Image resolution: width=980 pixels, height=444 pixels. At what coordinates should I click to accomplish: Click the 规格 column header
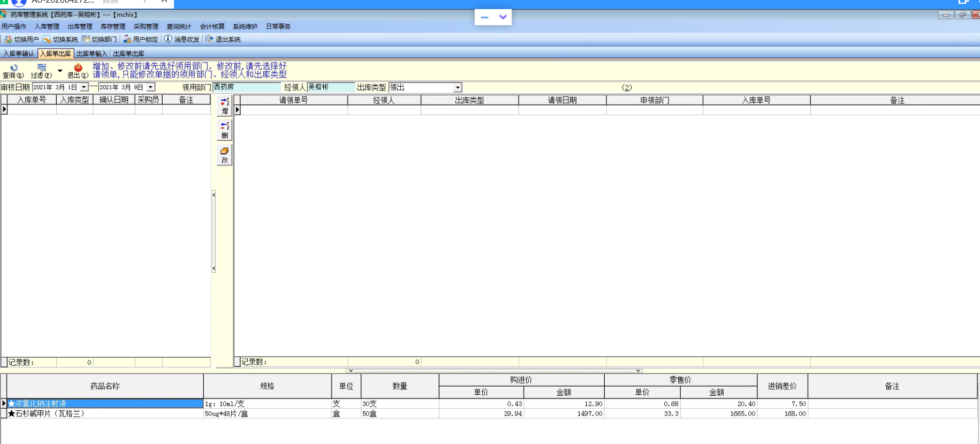(267, 386)
